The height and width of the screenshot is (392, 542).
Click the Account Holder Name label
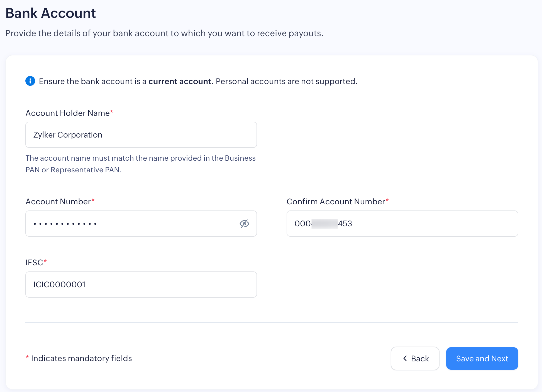tap(67, 113)
